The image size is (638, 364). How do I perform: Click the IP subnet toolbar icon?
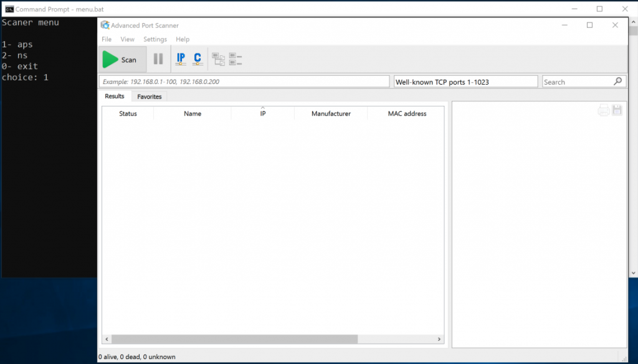[181, 59]
